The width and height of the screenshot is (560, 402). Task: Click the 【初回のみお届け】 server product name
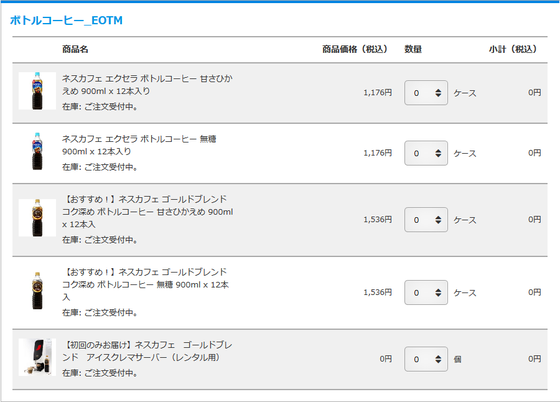[x=147, y=351]
